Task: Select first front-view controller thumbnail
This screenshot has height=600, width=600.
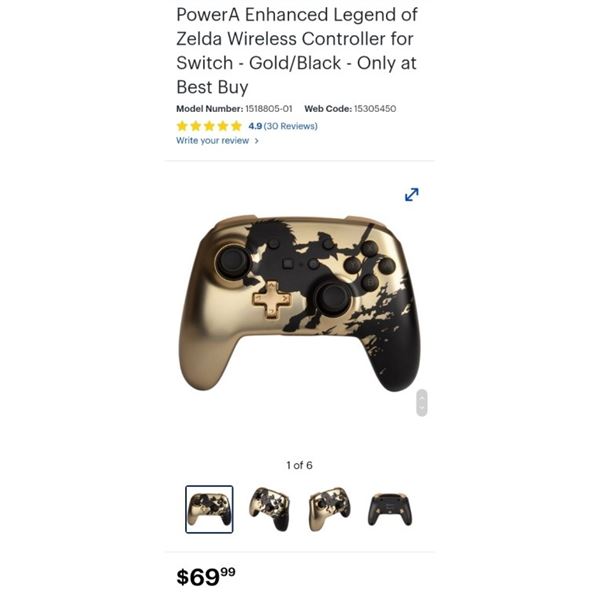Action: [209, 509]
